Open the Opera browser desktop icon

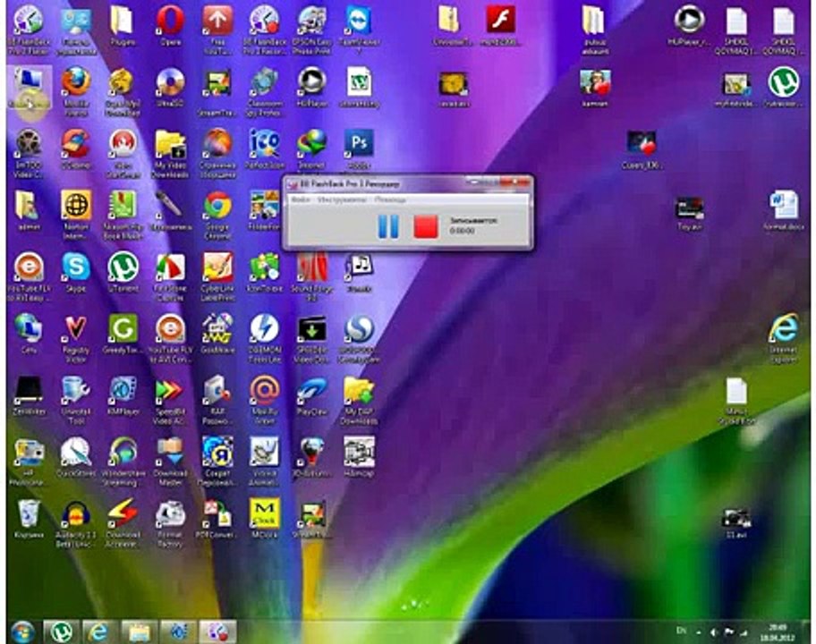coord(170,26)
